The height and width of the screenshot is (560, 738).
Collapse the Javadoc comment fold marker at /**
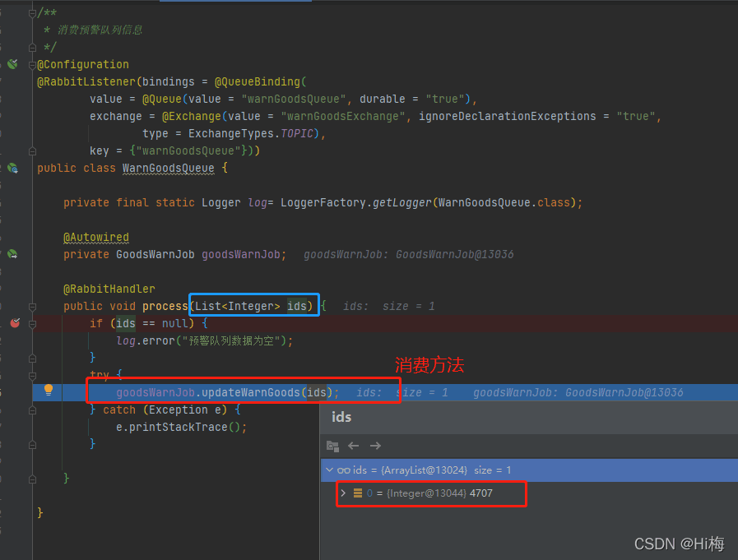click(32, 13)
